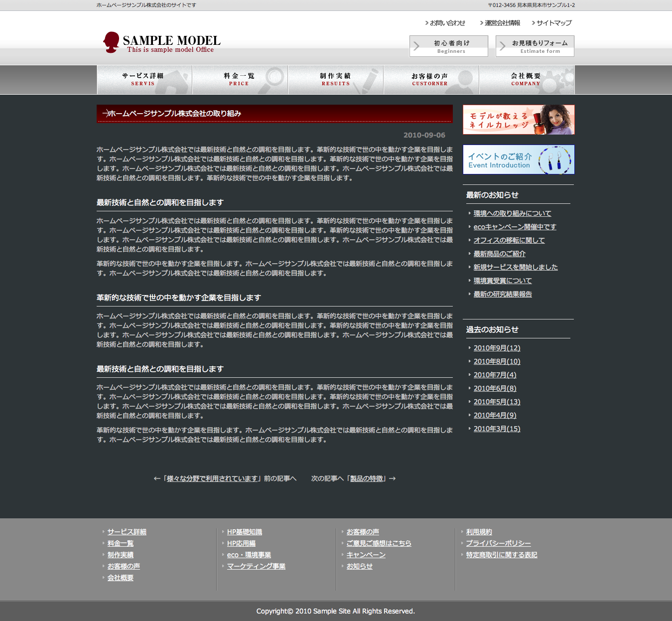The width and height of the screenshot is (672, 621).
Task: Open the イベントのご紹介 Event Introduction banner
Action: pyautogui.click(x=519, y=159)
